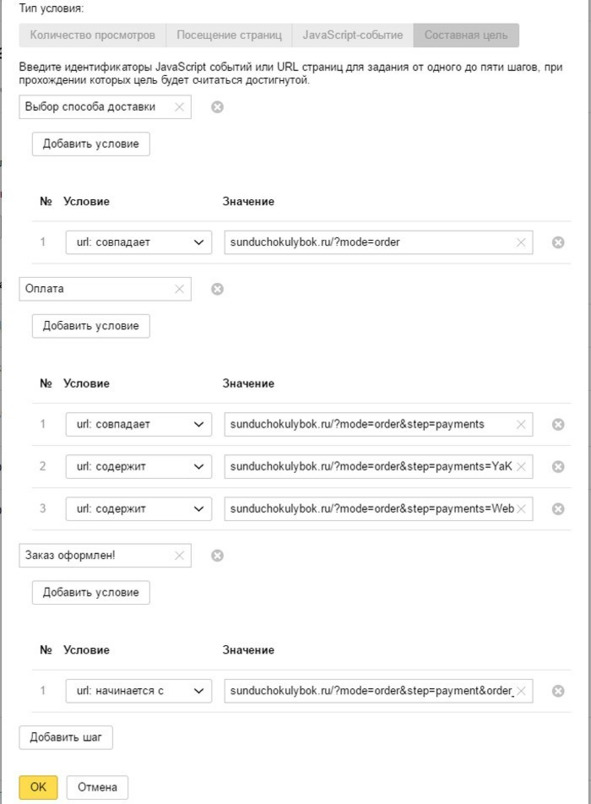591x804 pixels.
Task: Open the 'url: совпадает' dropdown for ?mode=order
Action: [138, 242]
